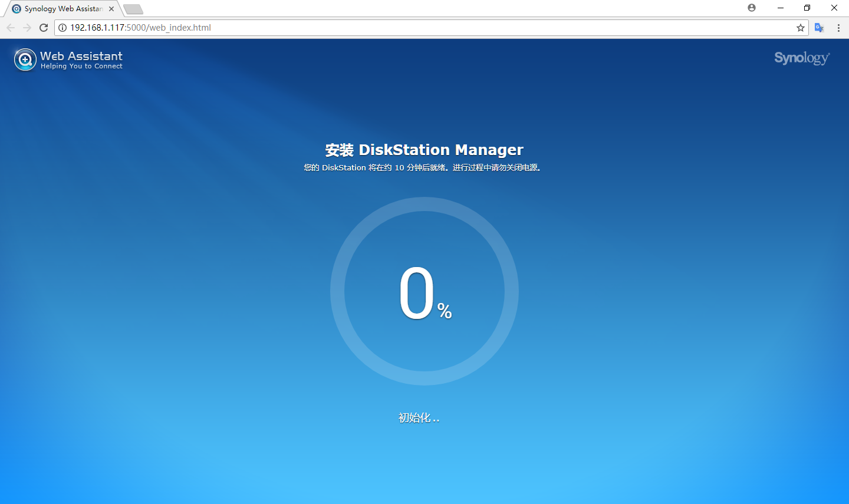Bookmark this page with the star icon
The image size is (849, 504).
pos(801,28)
